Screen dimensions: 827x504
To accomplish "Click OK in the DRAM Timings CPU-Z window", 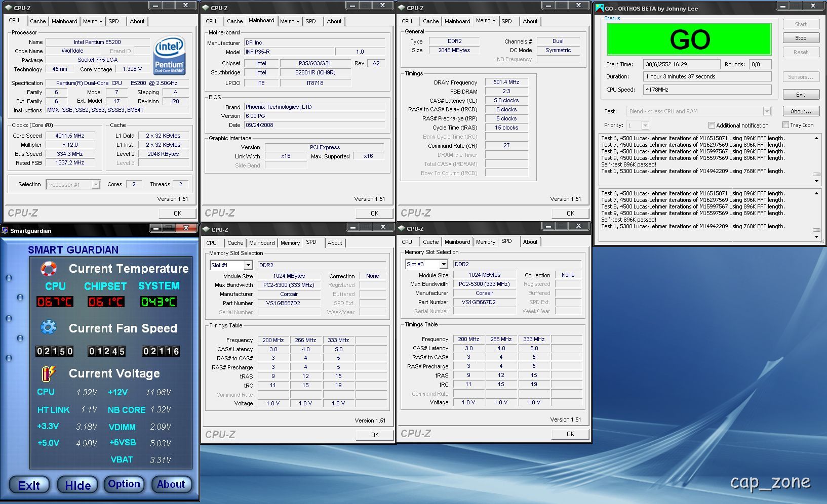I will click(571, 214).
